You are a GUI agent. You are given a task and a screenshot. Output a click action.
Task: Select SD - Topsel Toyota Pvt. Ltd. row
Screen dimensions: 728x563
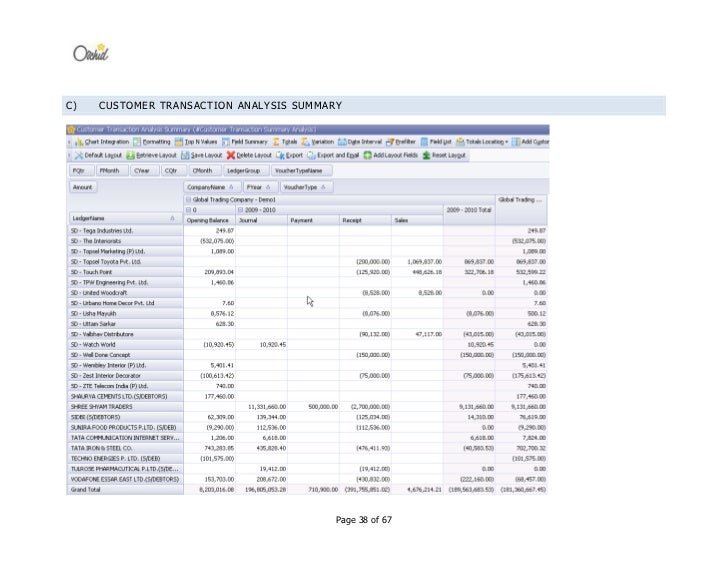coord(125,262)
